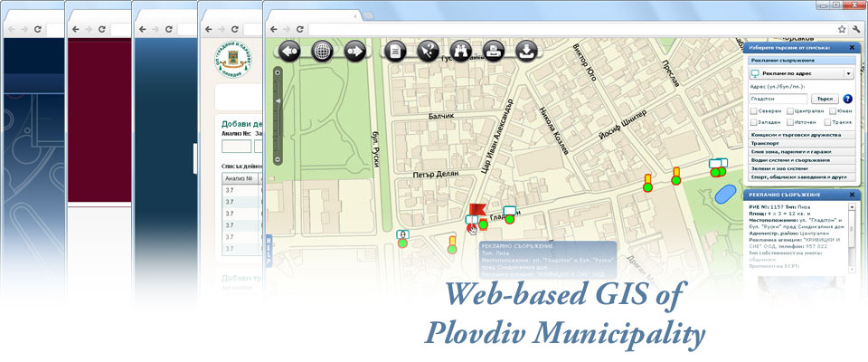Toggle the Източен district checkbox
The width and height of the screenshot is (868, 362).
[x=790, y=122]
